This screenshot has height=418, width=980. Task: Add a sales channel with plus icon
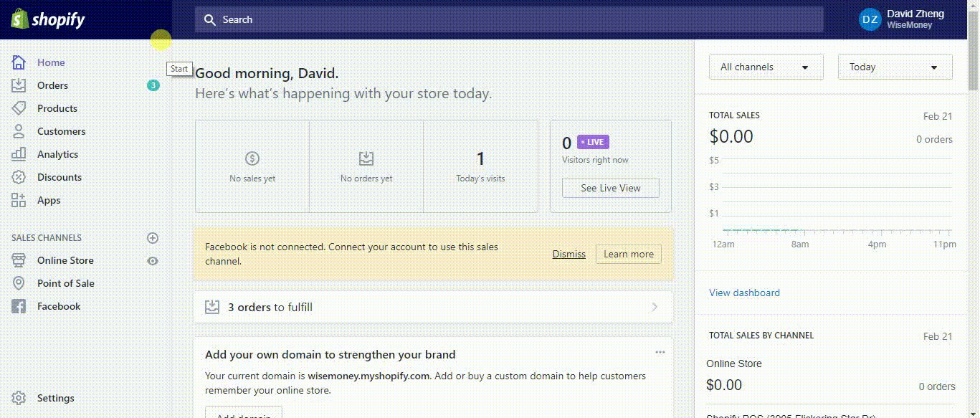(152, 237)
